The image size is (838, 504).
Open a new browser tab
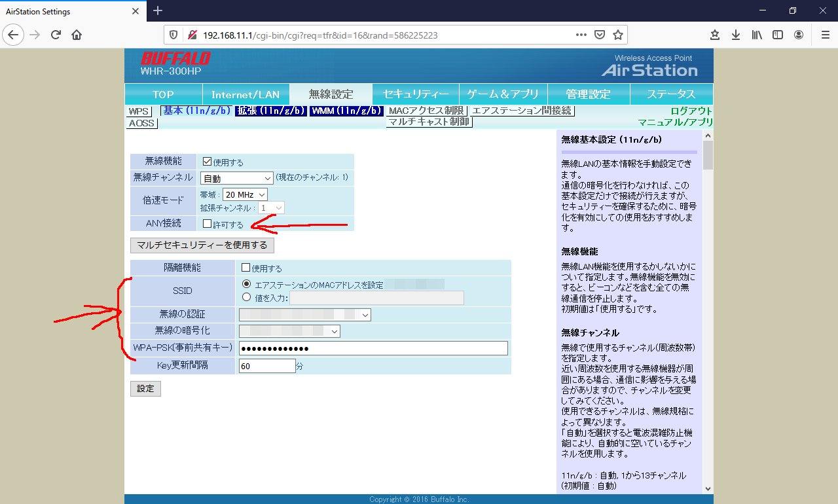click(x=157, y=11)
